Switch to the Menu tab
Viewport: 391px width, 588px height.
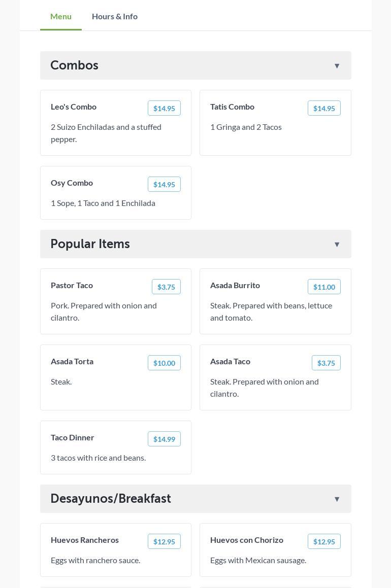[61, 16]
